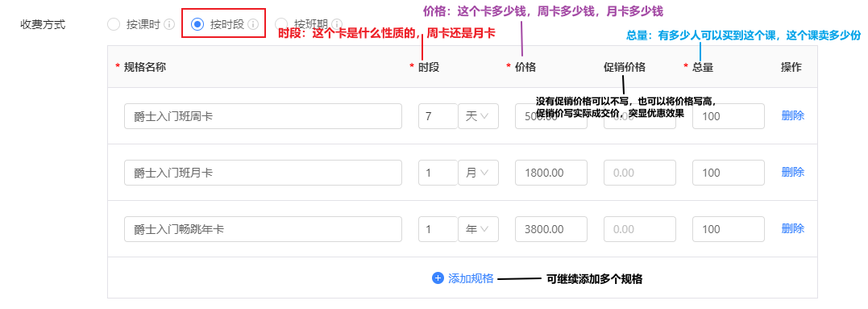Click total quantity field in 年卡 row

tap(729, 228)
